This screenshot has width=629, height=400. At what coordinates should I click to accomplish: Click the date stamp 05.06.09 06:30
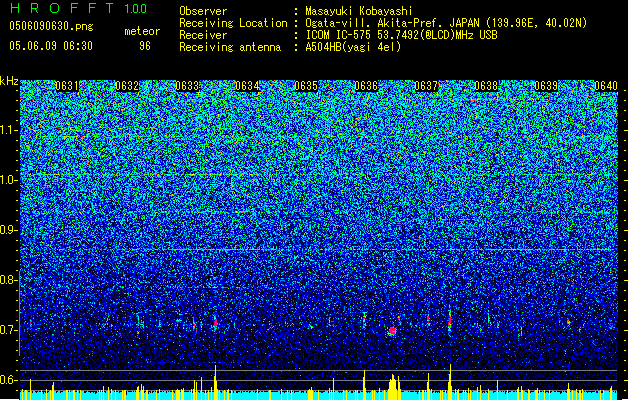[51, 46]
